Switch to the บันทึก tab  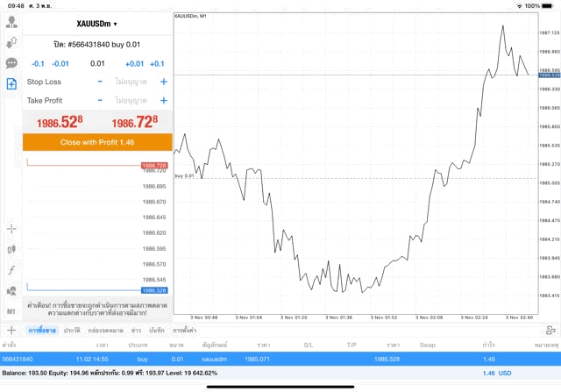coord(157,330)
